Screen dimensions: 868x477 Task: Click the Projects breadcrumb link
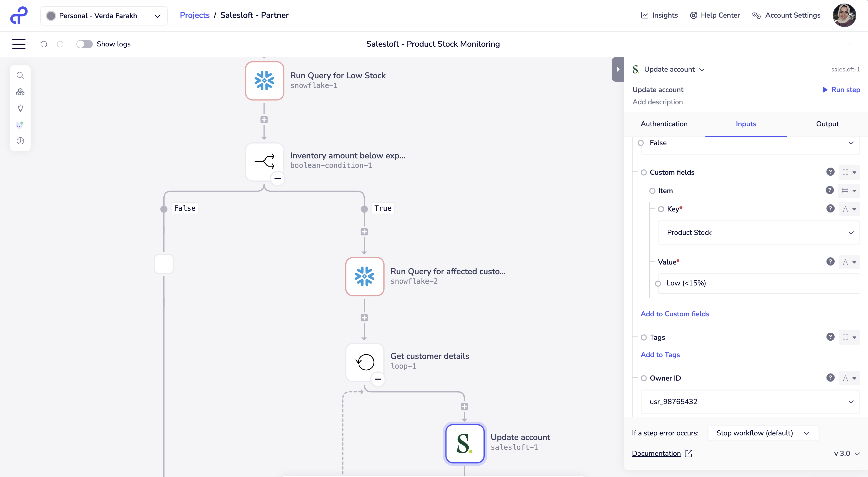[195, 15]
